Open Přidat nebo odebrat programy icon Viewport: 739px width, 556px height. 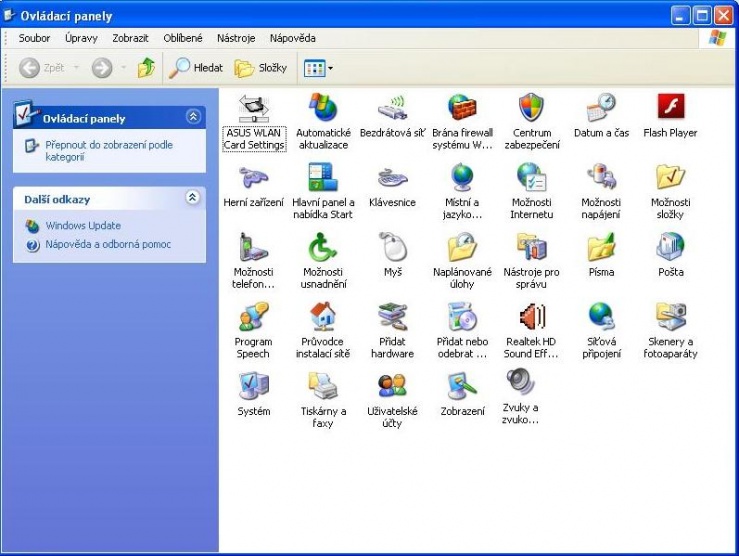[x=462, y=317]
